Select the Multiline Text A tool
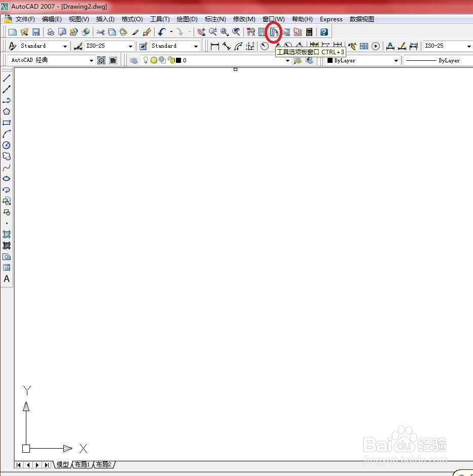Screen dimensions: 473x476 pyautogui.click(x=7, y=279)
